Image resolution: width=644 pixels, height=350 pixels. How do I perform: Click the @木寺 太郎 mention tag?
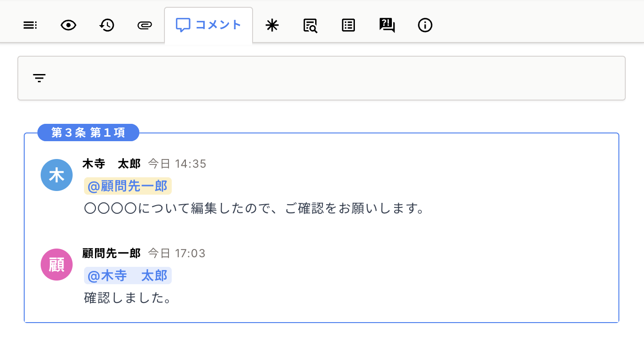pos(128,276)
